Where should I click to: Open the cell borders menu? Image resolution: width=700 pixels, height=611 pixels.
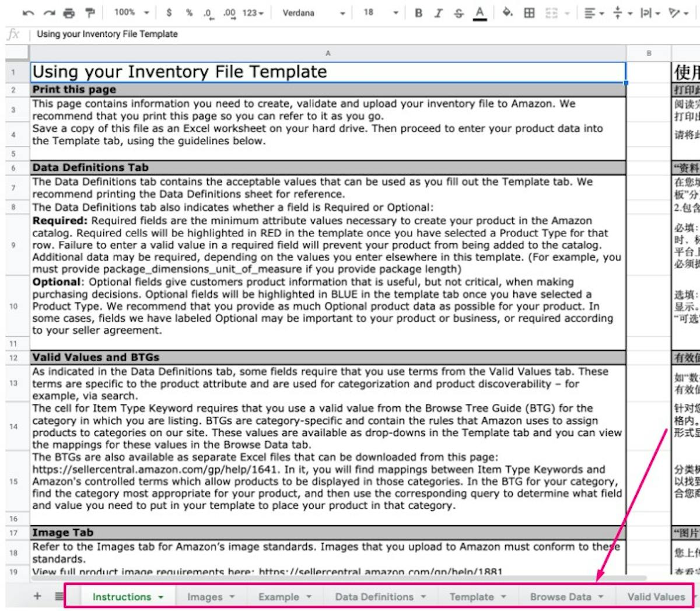tap(529, 13)
